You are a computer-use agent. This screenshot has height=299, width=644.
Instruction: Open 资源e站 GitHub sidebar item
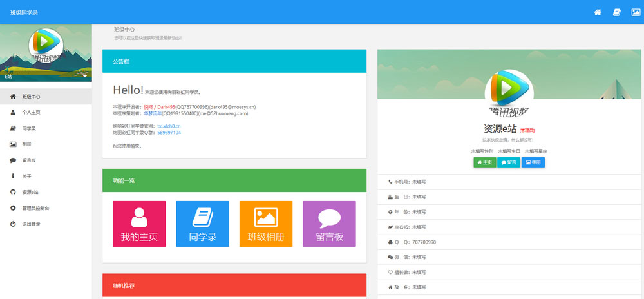30,192
